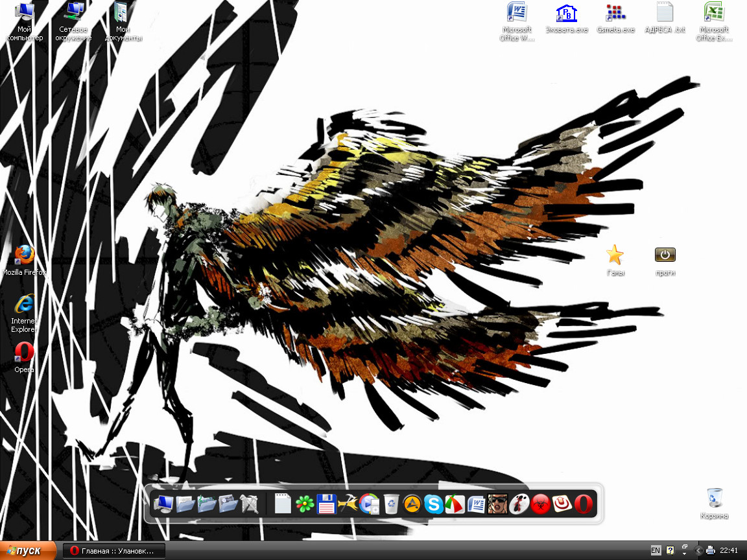The height and width of the screenshot is (560, 747).
Task: Click the AIMP orange icon in dock
Action: tap(412, 504)
